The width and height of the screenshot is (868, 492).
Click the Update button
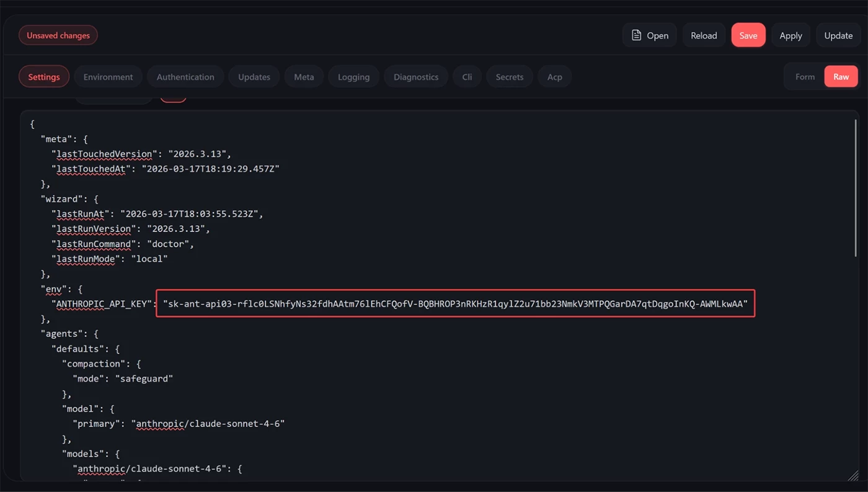pos(838,35)
